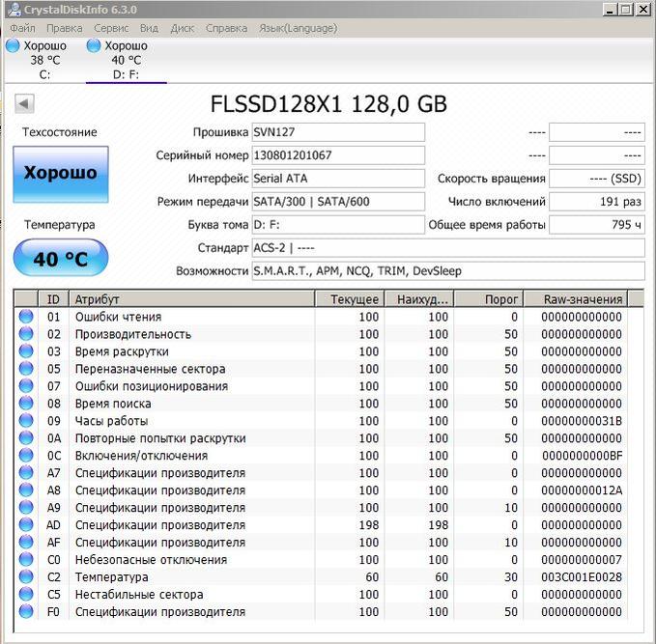Open the Диск menu
The image size is (656, 644).
[x=183, y=28]
